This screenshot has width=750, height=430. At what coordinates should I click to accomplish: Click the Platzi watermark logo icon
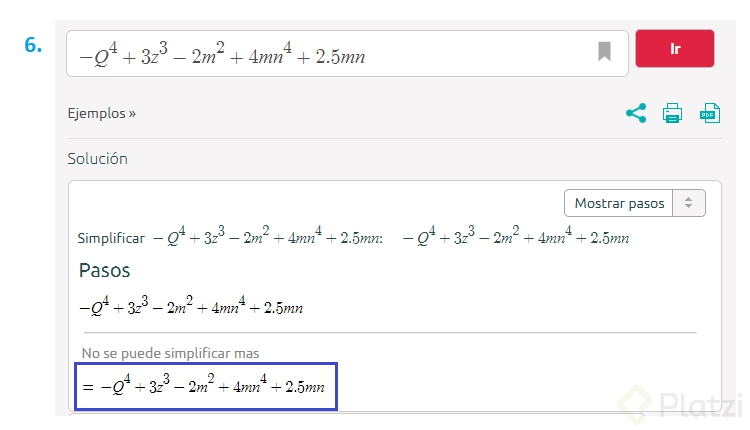(635, 404)
